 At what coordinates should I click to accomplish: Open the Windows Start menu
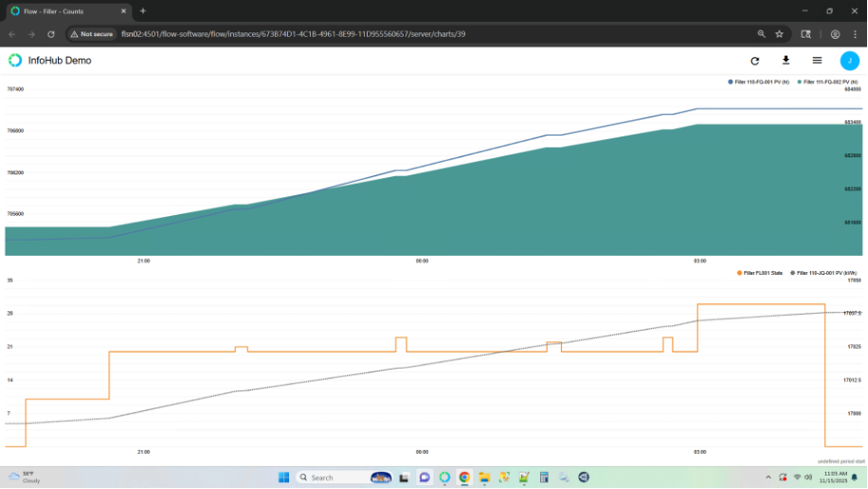point(283,477)
